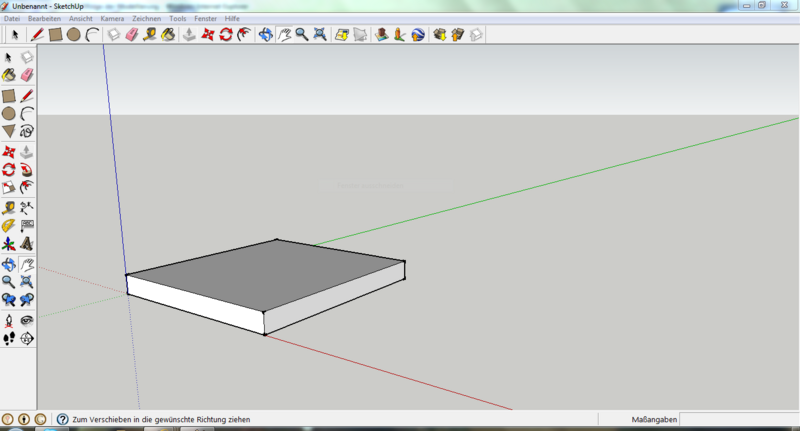Select the Look Around eye tool
800x431 pixels.
click(x=27, y=320)
